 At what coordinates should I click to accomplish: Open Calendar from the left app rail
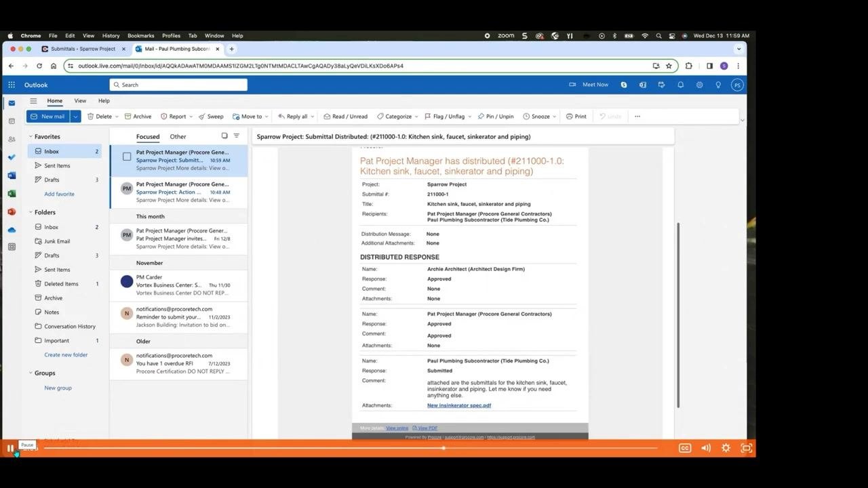12,121
